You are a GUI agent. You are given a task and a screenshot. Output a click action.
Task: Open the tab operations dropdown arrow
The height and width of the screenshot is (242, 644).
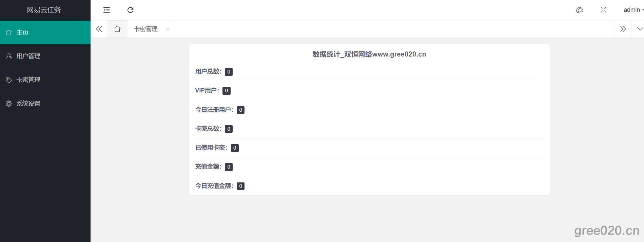[x=640, y=29]
